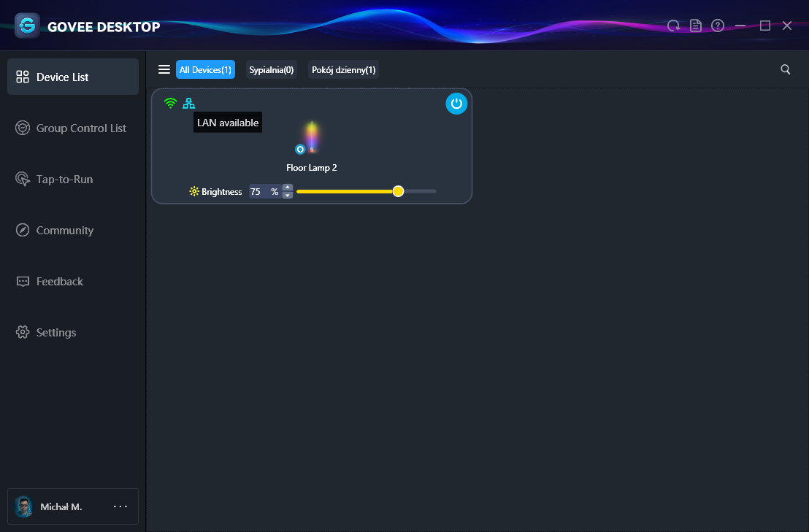Decrease brightness with the down stepper arrow

pyautogui.click(x=288, y=196)
